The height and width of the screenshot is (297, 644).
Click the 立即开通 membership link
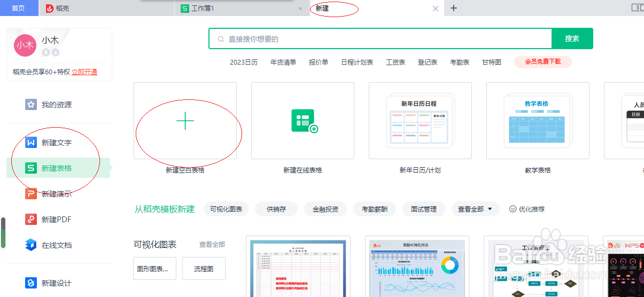click(84, 72)
